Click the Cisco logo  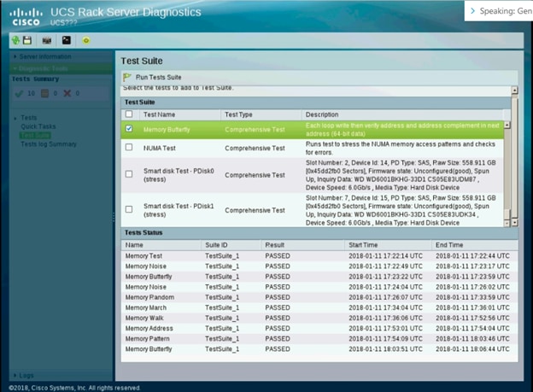click(x=26, y=17)
